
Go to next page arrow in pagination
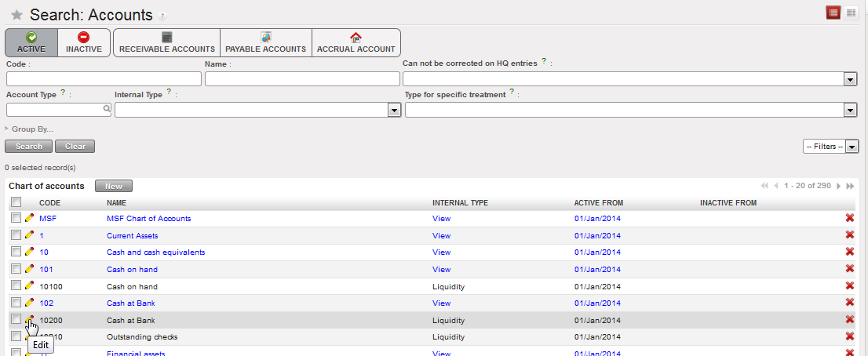[x=838, y=186]
